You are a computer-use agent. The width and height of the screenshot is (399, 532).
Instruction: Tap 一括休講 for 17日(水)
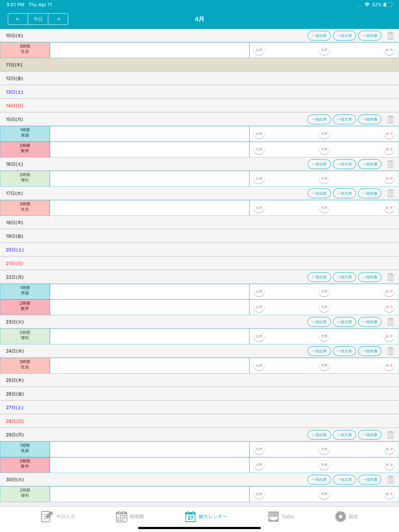[370, 194]
